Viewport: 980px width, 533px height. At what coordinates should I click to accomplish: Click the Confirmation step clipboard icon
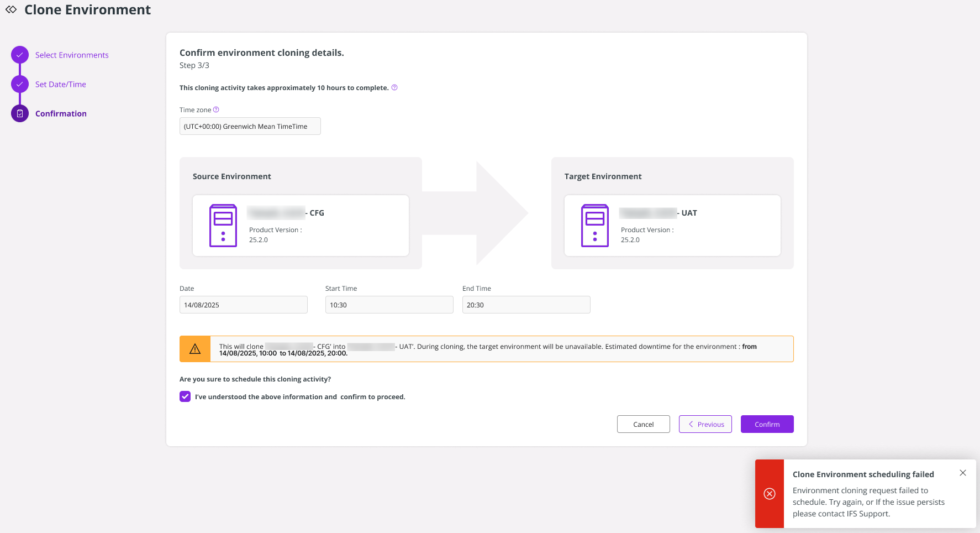pos(20,113)
